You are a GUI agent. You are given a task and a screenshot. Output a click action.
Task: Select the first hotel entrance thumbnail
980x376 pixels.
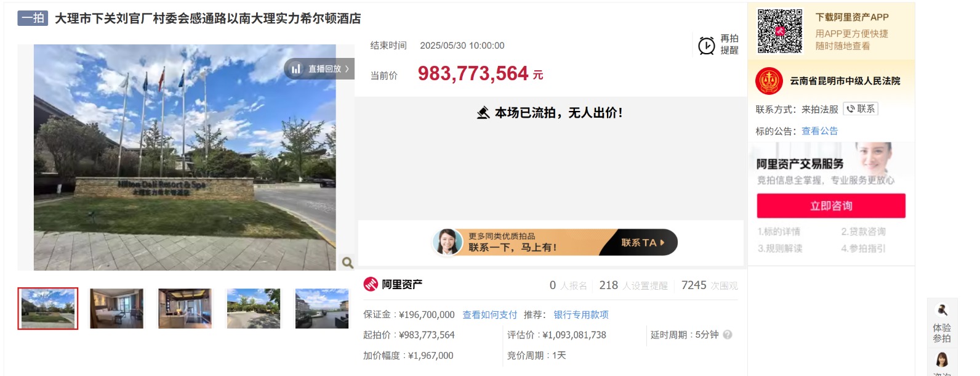pos(48,308)
